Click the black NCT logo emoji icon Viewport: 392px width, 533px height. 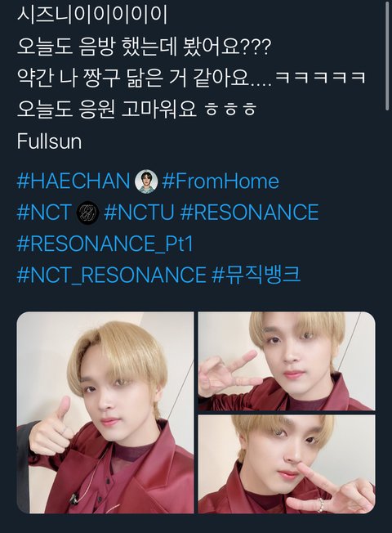click(88, 213)
